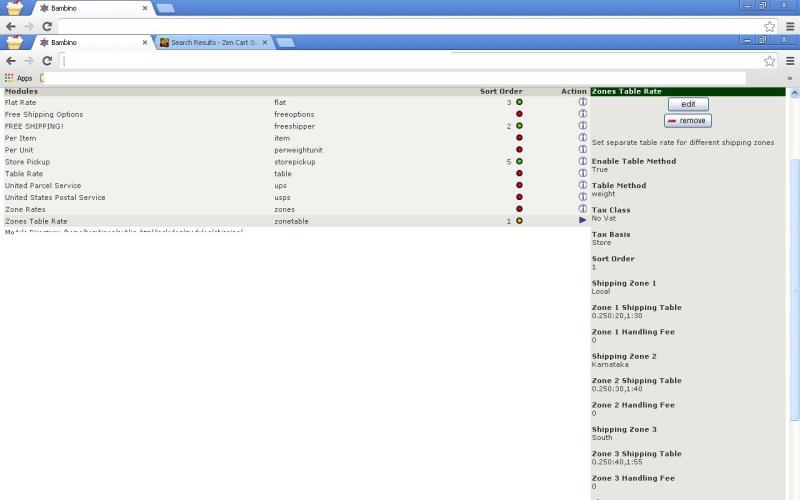
Task: Toggle the green status dot for Flat Rate
Action: coord(519,102)
